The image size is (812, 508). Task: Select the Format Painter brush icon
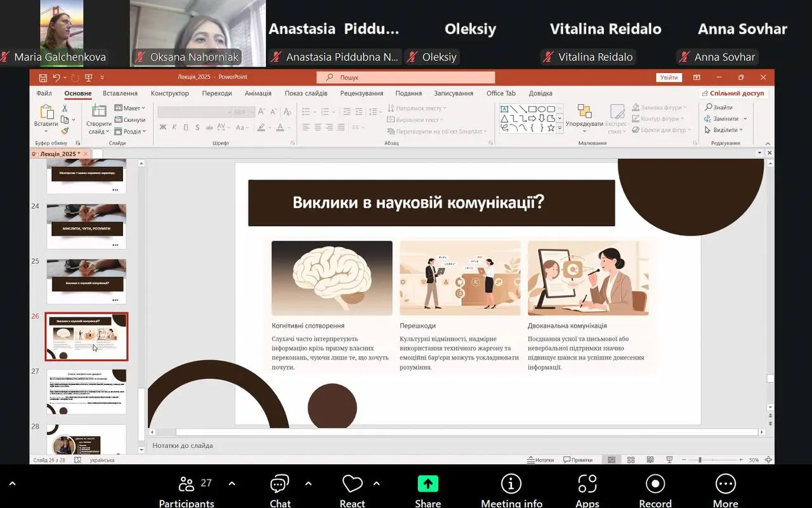(65, 131)
